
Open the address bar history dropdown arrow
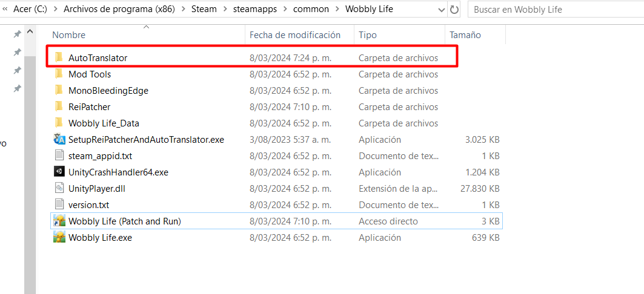click(x=442, y=10)
